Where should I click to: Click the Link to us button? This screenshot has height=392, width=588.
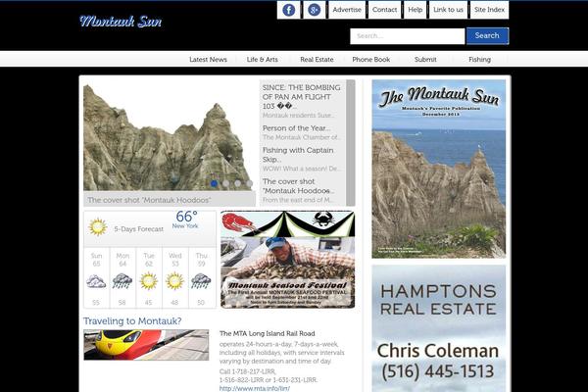pos(448,10)
